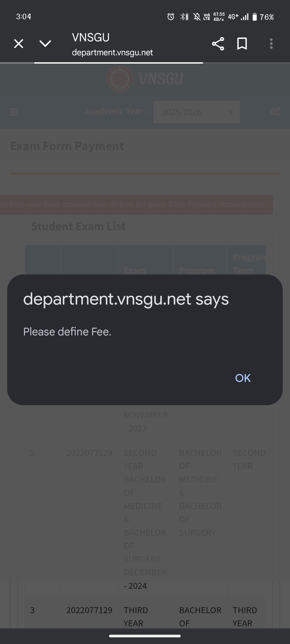Select the Exam column header
This screenshot has width=290, height=644.
tap(135, 270)
